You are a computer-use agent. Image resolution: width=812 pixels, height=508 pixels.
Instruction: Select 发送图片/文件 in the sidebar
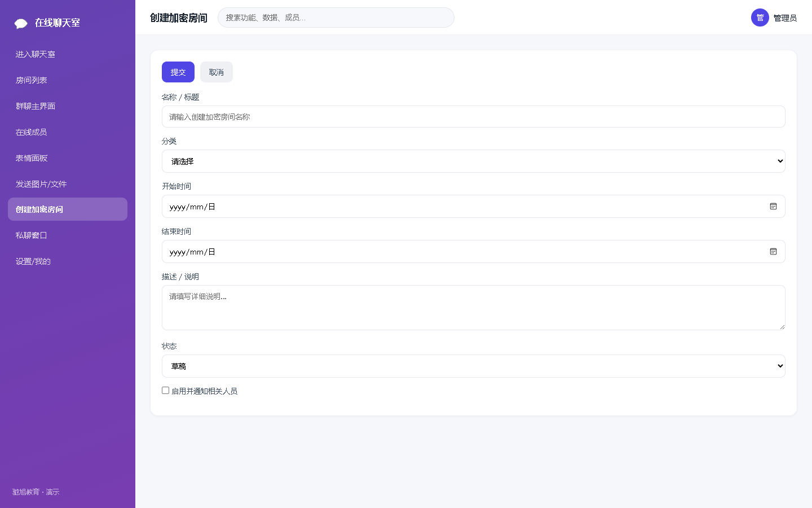point(68,184)
